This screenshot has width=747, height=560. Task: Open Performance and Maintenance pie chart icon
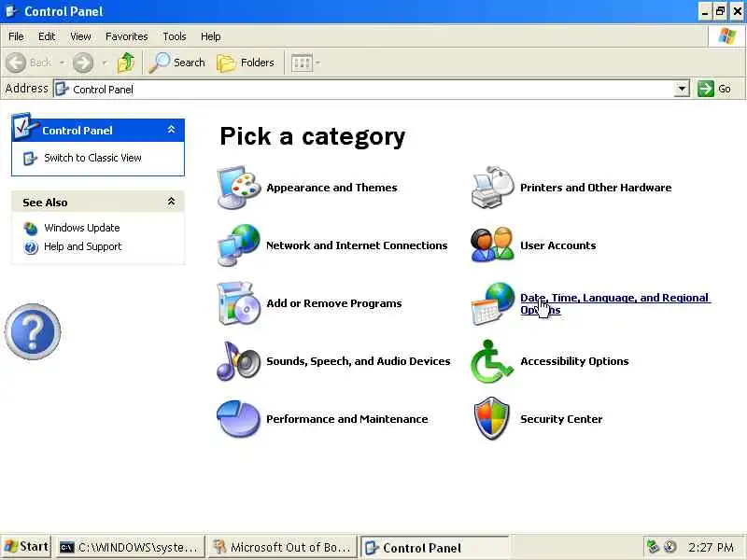(238, 419)
